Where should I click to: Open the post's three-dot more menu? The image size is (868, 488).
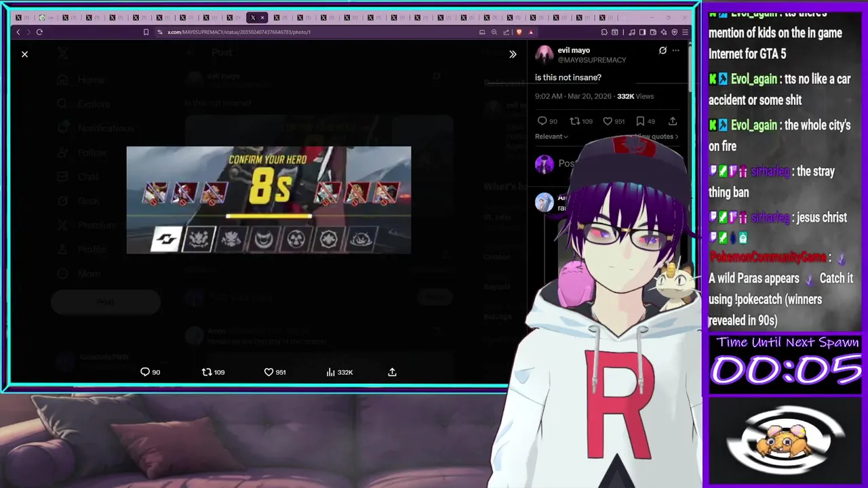click(675, 50)
